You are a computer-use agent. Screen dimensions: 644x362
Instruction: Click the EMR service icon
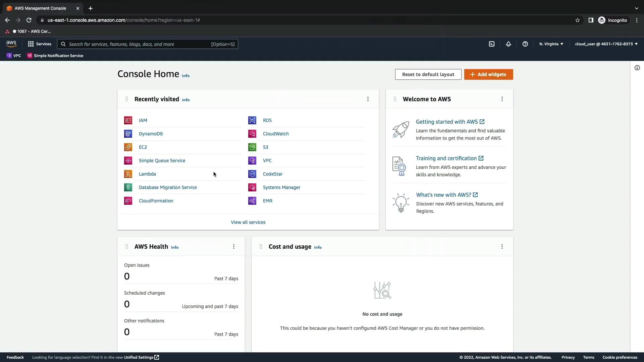(x=252, y=201)
